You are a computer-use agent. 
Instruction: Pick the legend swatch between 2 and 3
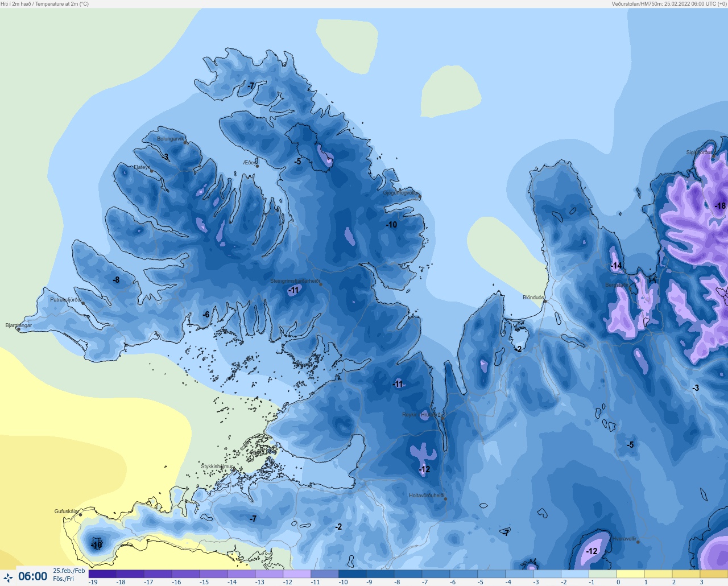686,574
